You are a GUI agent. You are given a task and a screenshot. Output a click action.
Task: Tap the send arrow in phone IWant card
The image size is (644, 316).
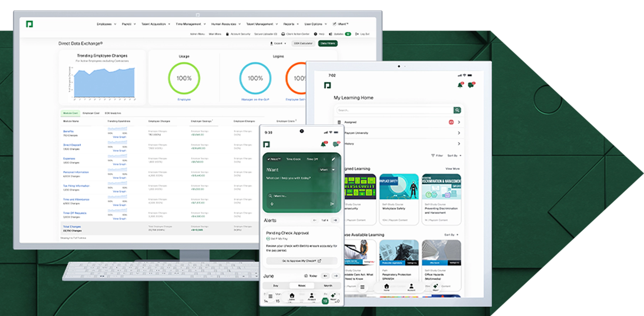332,204
